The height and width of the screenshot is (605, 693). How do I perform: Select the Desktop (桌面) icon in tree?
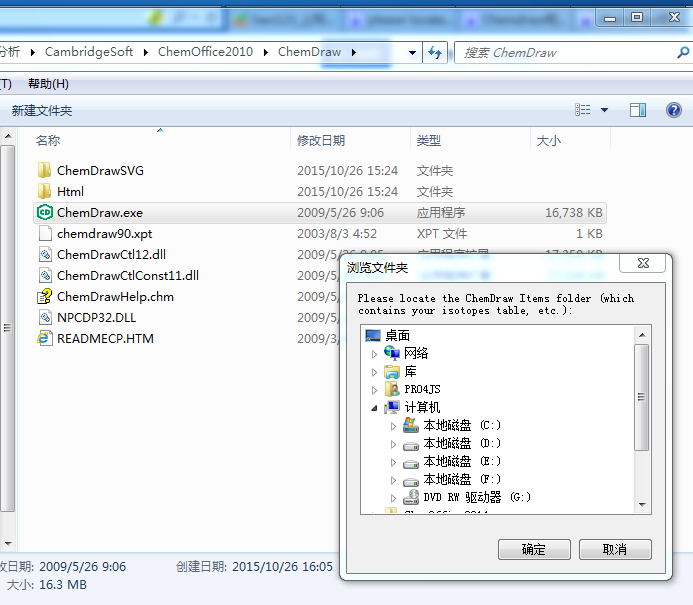[373, 336]
